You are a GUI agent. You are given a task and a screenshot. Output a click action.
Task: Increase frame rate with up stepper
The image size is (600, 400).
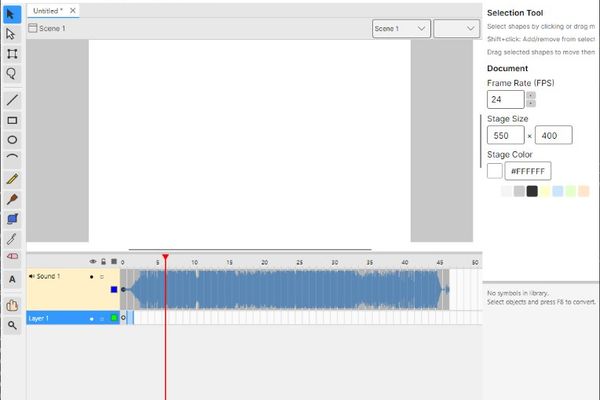tap(531, 95)
